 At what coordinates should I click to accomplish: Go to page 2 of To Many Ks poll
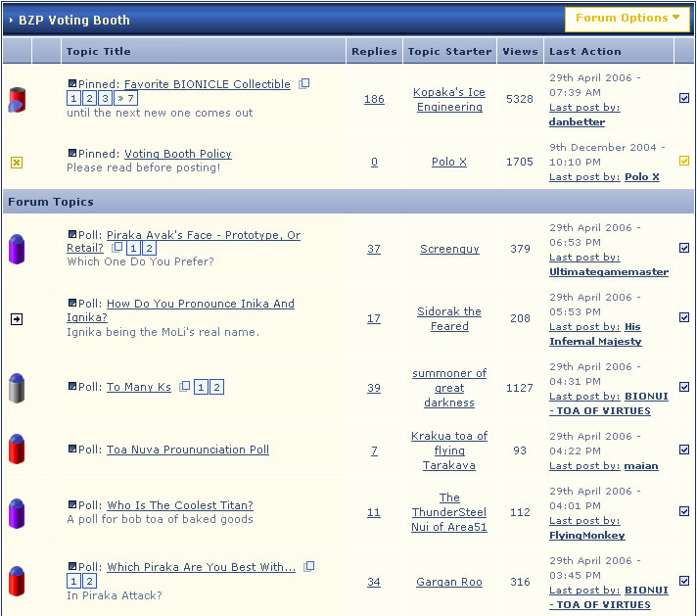coord(216,387)
